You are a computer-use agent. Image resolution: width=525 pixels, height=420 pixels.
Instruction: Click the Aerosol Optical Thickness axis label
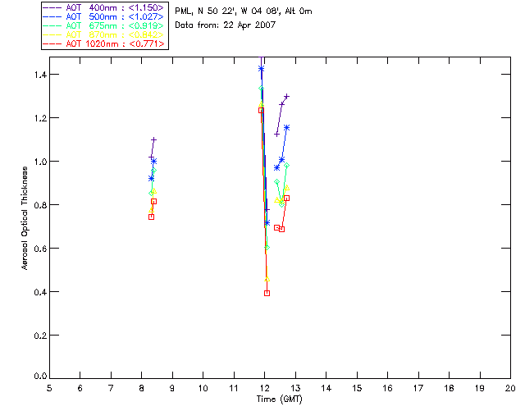[x=24, y=218]
